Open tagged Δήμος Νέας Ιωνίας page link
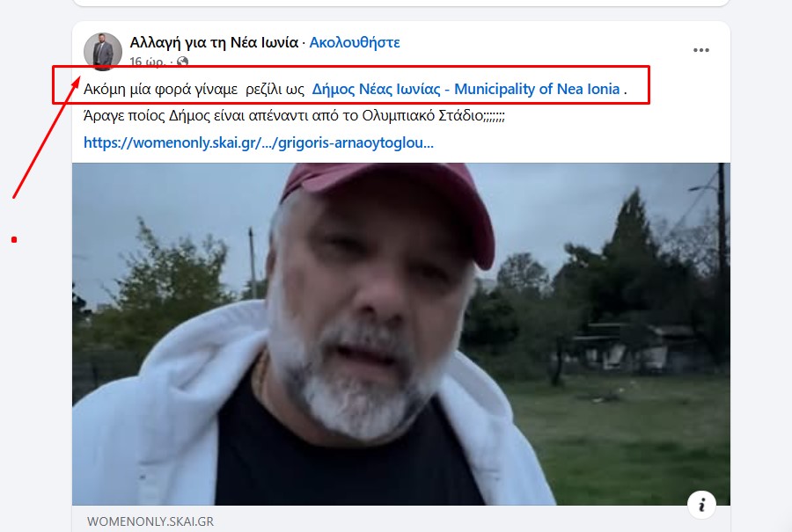 (x=466, y=89)
